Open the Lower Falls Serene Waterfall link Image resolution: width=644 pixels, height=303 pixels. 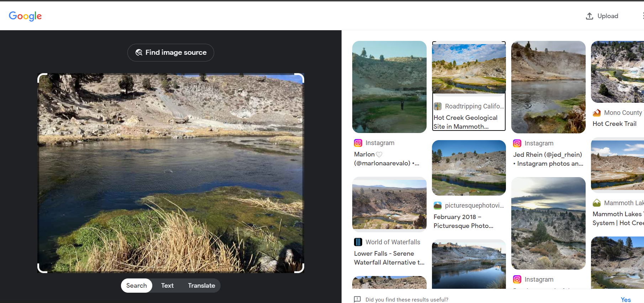[x=389, y=258]
